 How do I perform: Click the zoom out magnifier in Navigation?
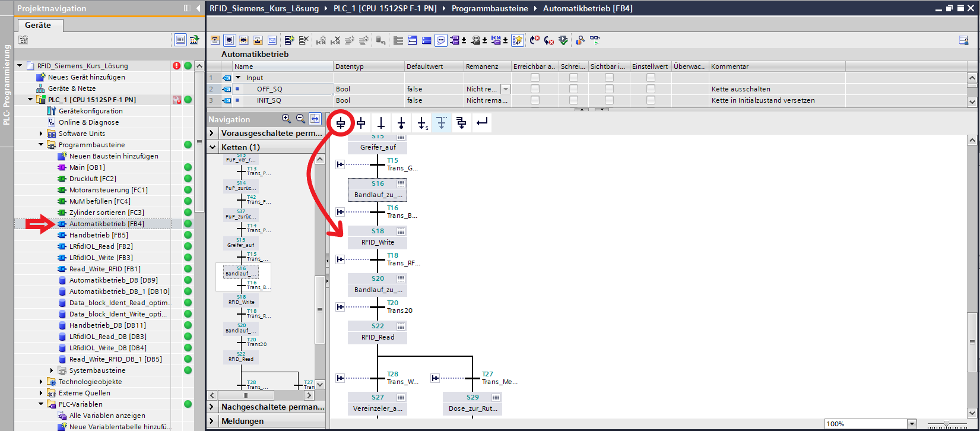coord(300,119)
